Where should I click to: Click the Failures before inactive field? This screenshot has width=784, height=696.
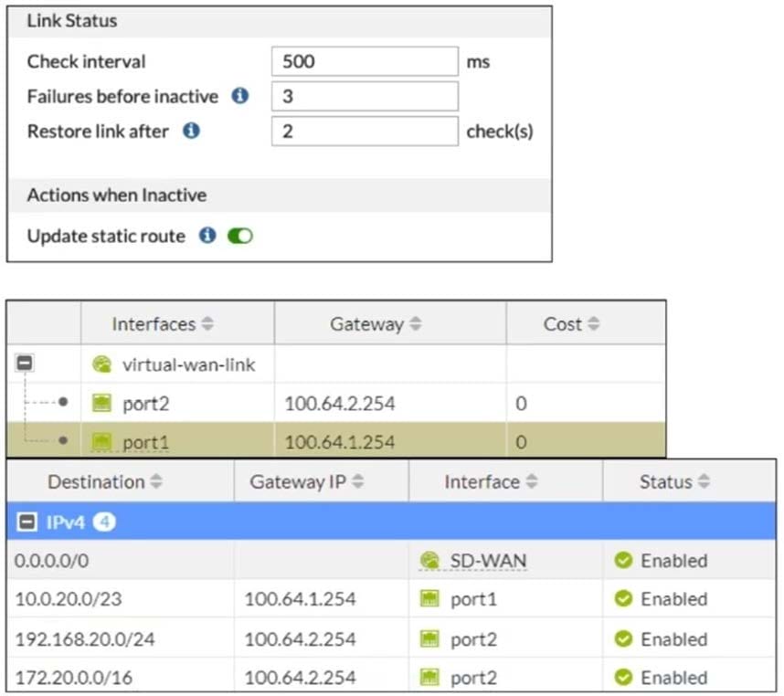coord(365,96)
